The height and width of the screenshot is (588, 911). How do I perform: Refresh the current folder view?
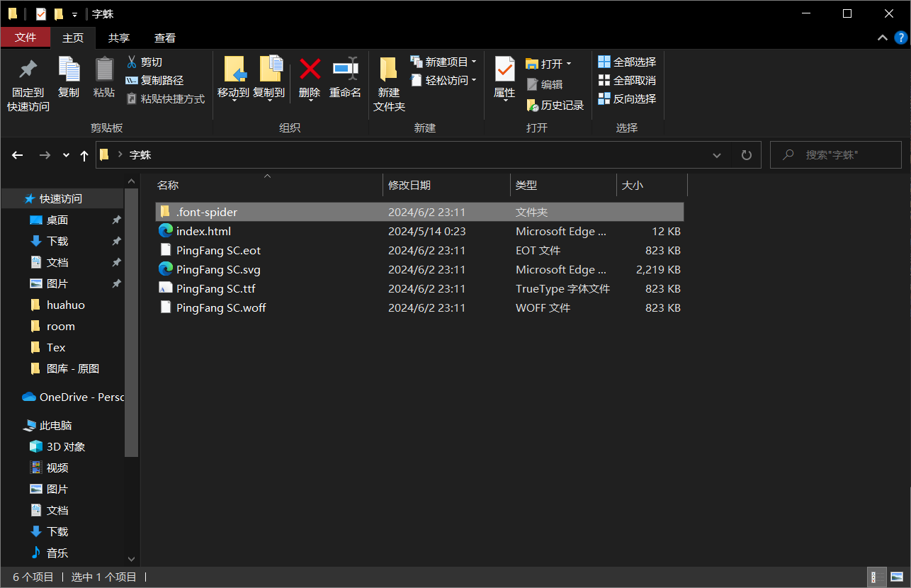pos(746,155)
